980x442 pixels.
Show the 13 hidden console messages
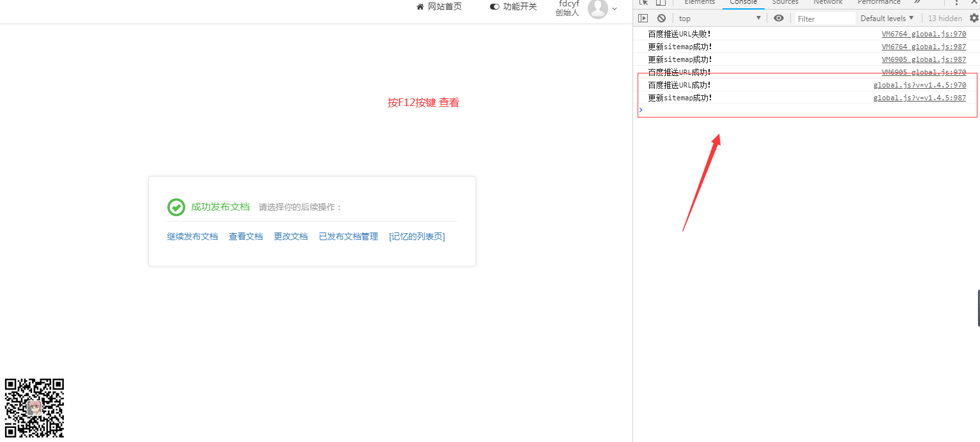(945, 18)
